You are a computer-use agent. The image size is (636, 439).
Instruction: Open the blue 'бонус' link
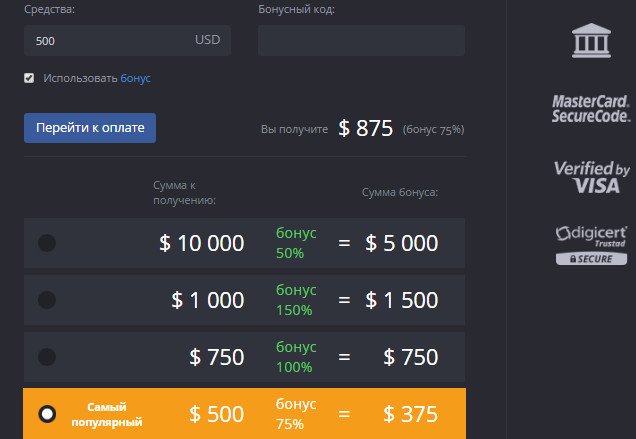click(x=136, y=77)
